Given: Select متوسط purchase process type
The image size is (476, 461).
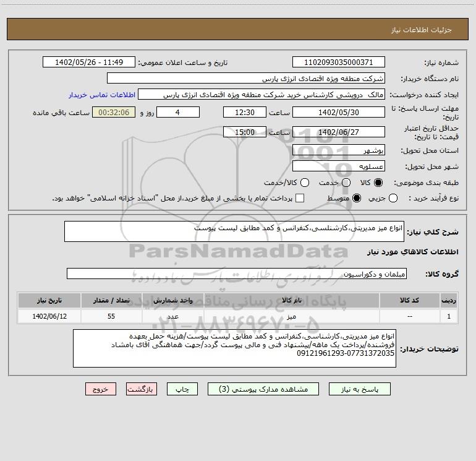Looking at the screenshot, I should tap(346, 199).
